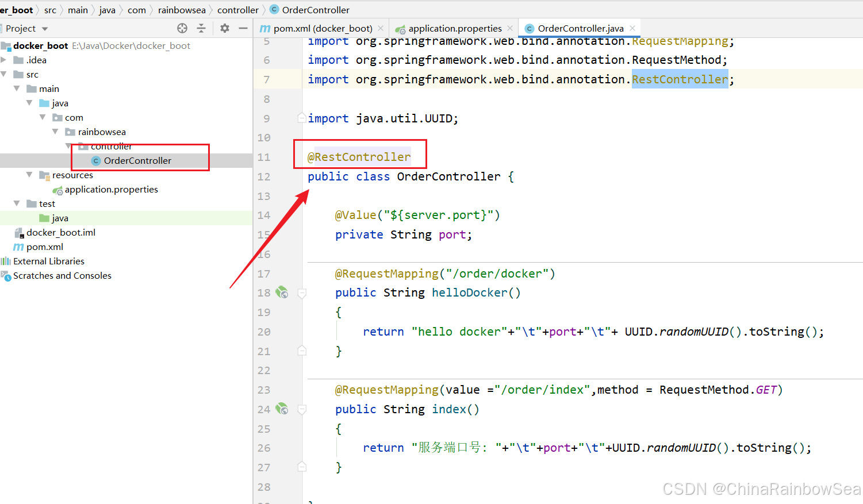Click the Collapse All icon in Project panel

pyautogui.click(x=201, y=28)
